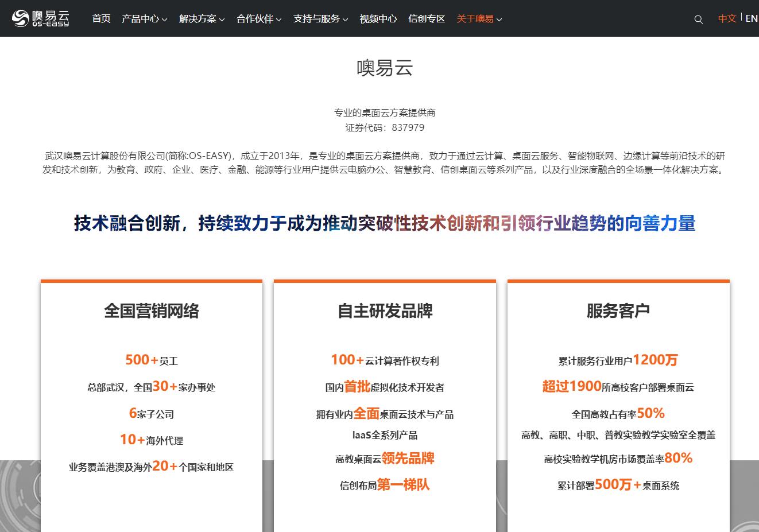
Task: Click 业务覆盖港澳及海外20+个国家和地区 line
Action: click(x=152, y=466)
